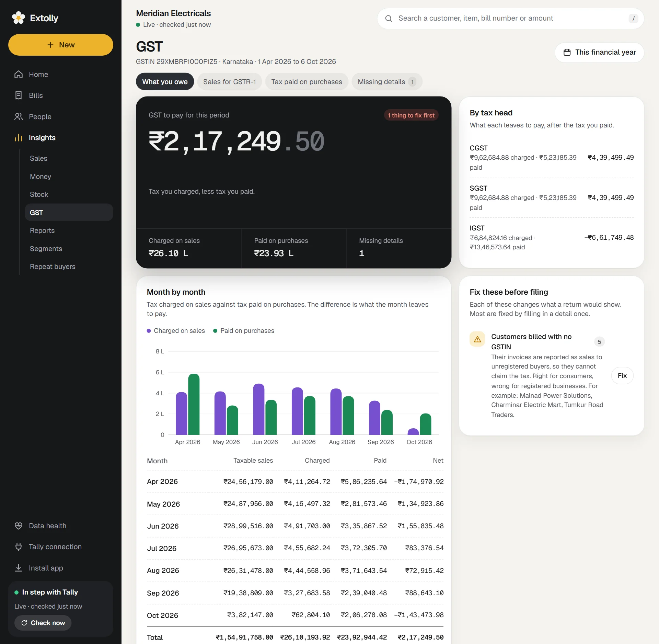Open the This financial year period picker

[599, 53]
